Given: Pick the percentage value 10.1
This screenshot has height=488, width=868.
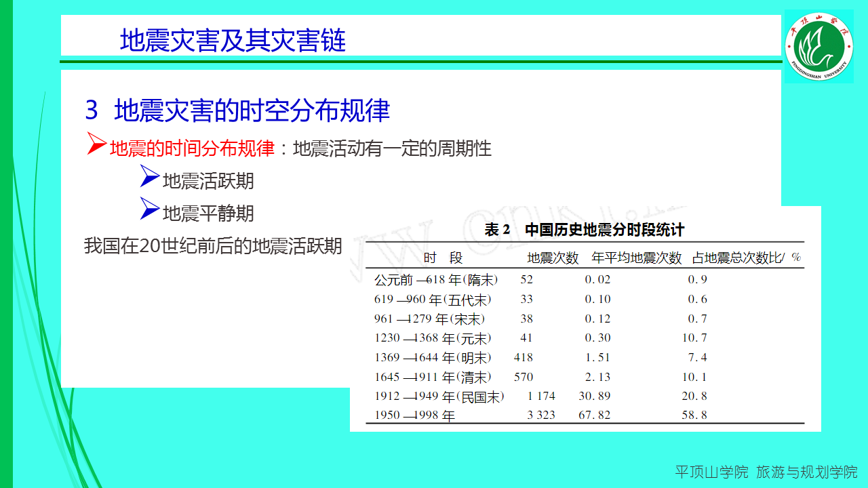Looking at the screenshot, I should (694, 377).
